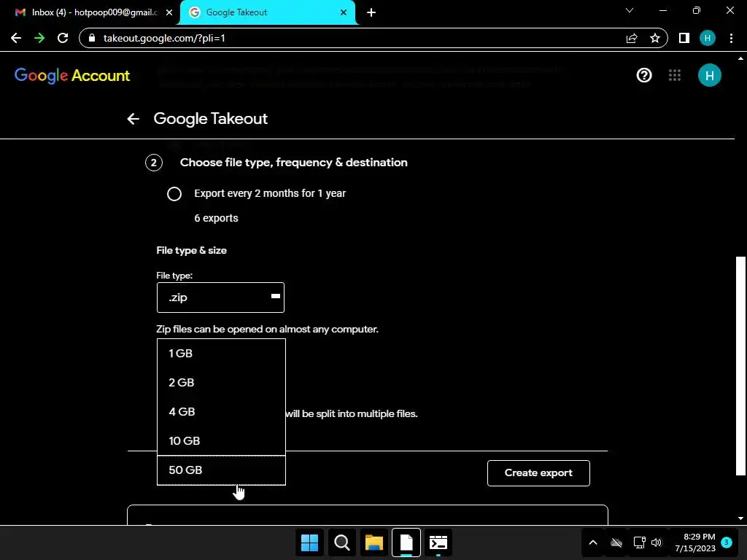Click the browser back arrow
The height and width of the screenshot is (560, 747).
[16, 38]
